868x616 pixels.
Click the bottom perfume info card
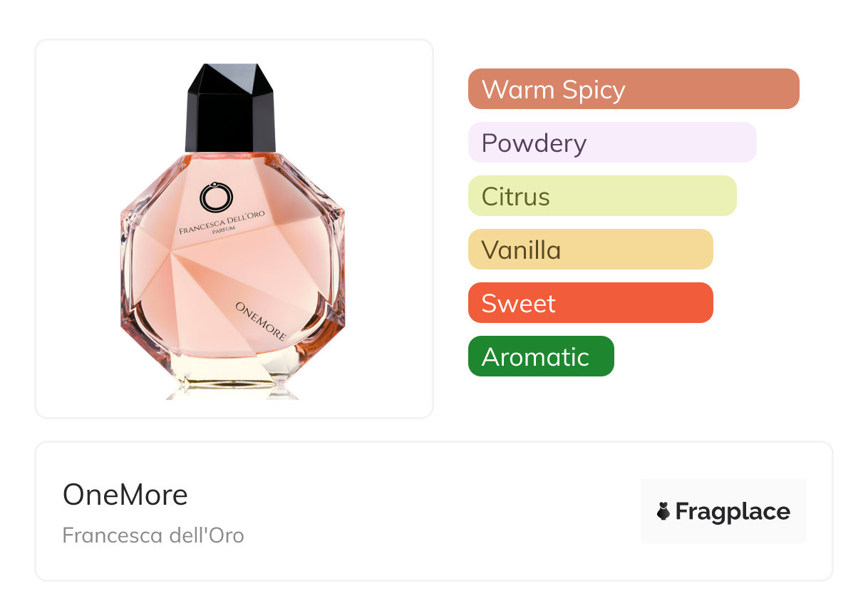(x=434, y=511)
